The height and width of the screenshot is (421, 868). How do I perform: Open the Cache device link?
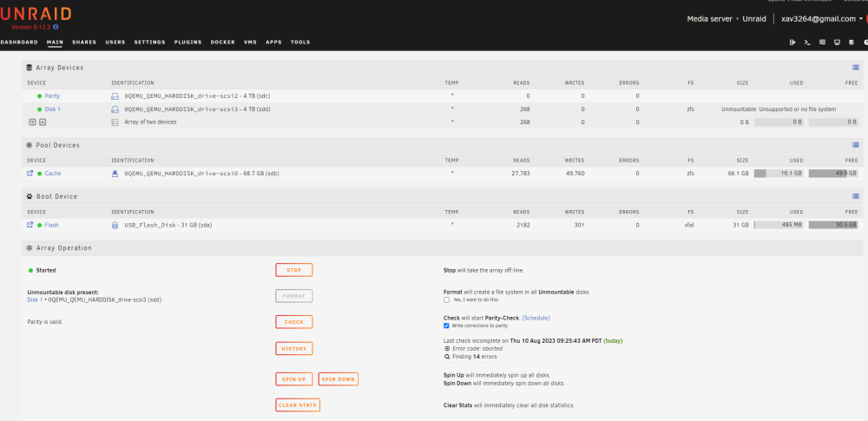53,174
